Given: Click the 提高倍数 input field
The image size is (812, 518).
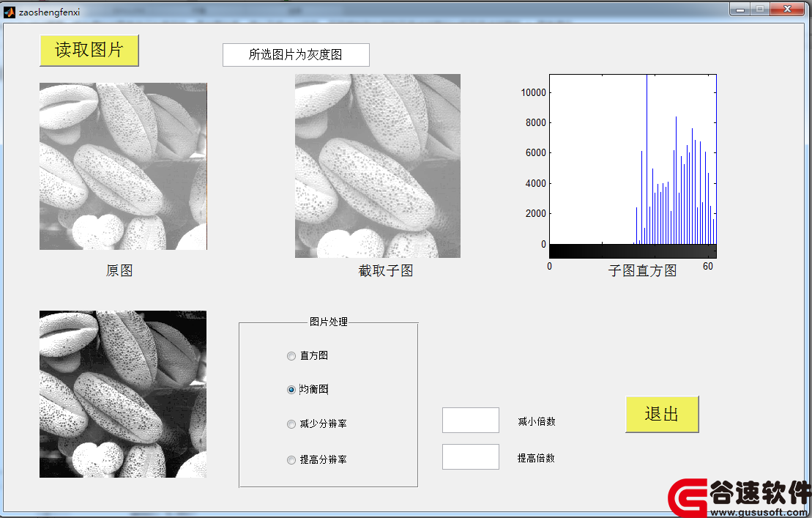Looking at the screenshot, I should [x=471, y=457].
